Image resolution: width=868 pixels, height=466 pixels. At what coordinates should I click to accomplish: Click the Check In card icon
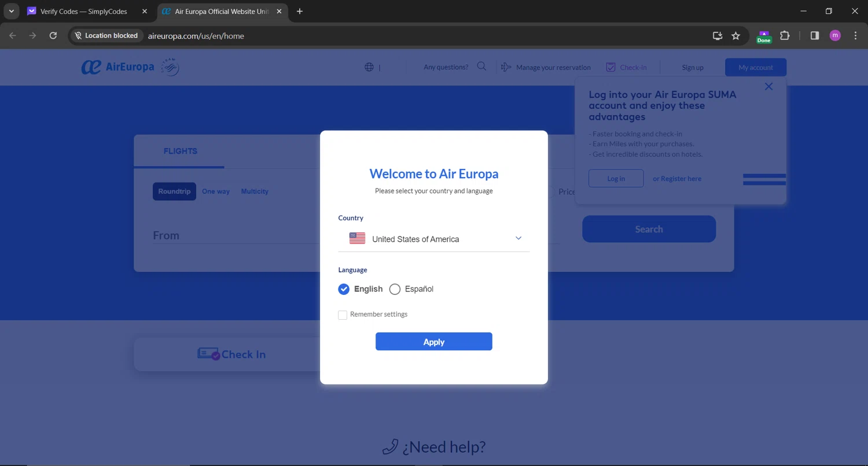pos(208,354)
